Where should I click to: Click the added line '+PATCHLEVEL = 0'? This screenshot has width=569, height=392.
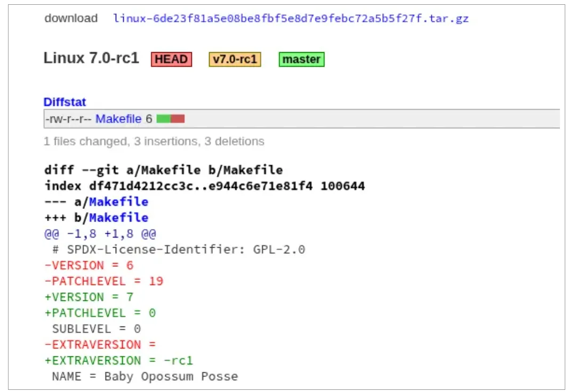[x=100, y=313]
